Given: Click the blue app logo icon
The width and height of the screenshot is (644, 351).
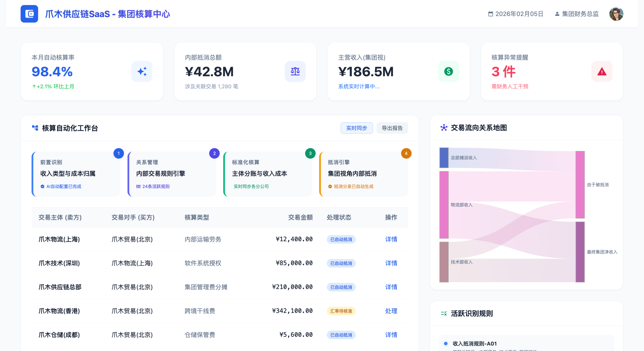Looking at the screenshot, I should 29,14.
